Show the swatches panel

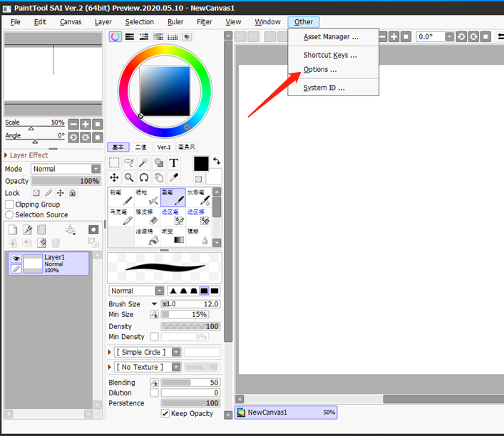pos(173,36)
